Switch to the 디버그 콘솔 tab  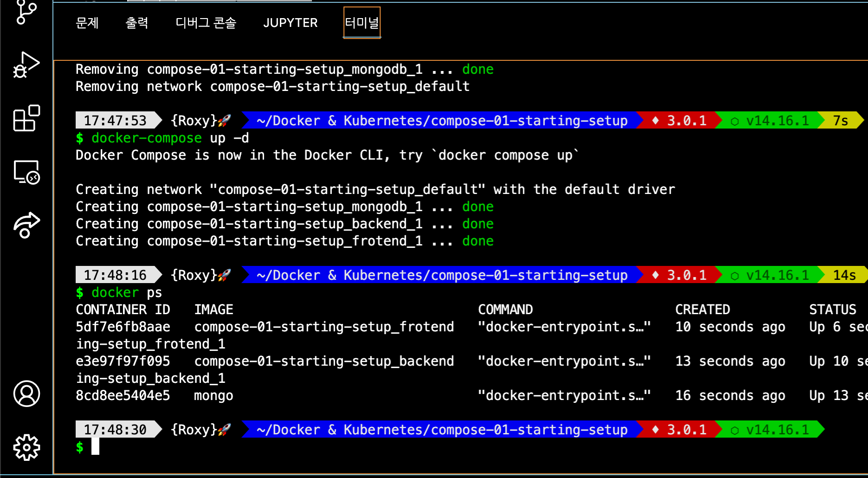(206, 23)
